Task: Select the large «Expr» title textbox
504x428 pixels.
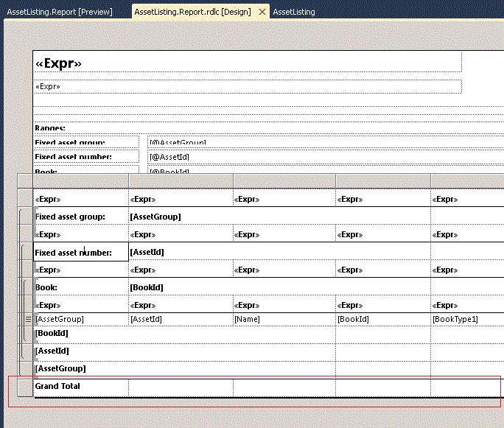Action: pos(248,63)
